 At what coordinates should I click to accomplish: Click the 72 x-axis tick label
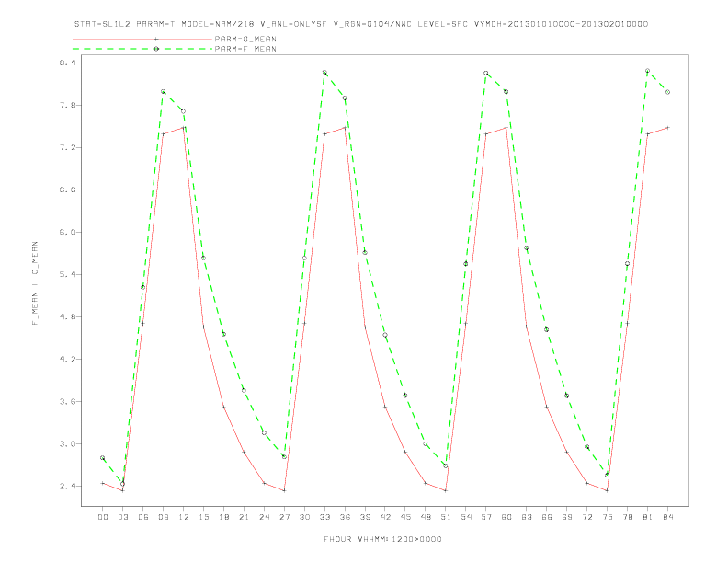click(x=586, y=517)
